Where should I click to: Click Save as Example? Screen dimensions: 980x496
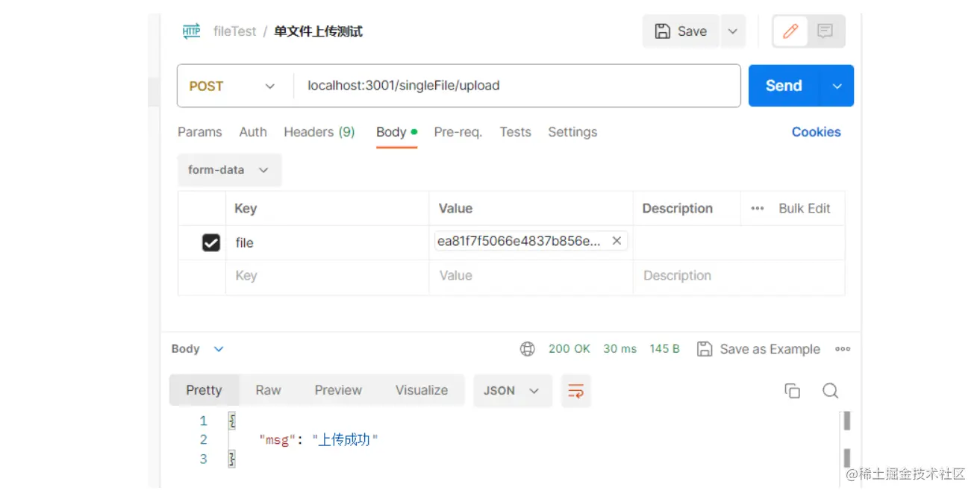coord(758,349)
